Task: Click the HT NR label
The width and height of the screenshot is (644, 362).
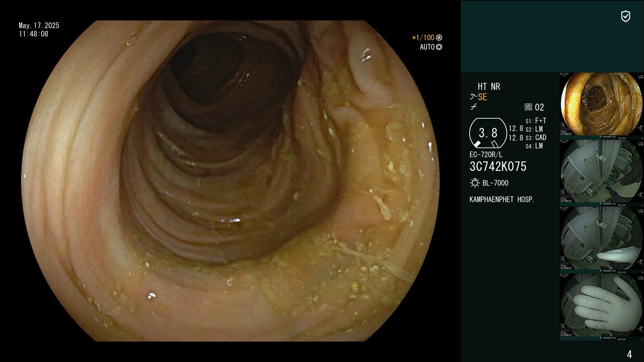Action: 489,86
